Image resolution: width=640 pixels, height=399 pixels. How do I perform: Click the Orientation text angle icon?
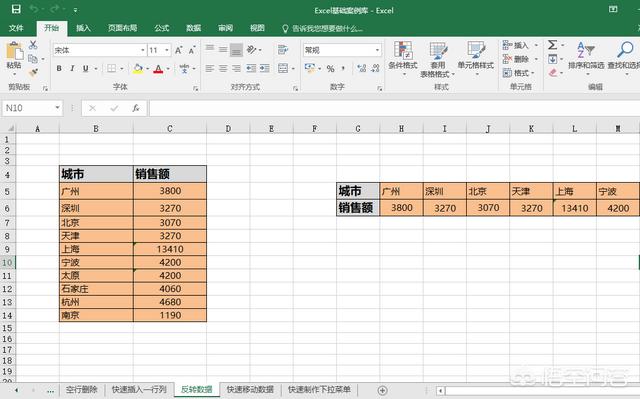click(x=252, y=50)
